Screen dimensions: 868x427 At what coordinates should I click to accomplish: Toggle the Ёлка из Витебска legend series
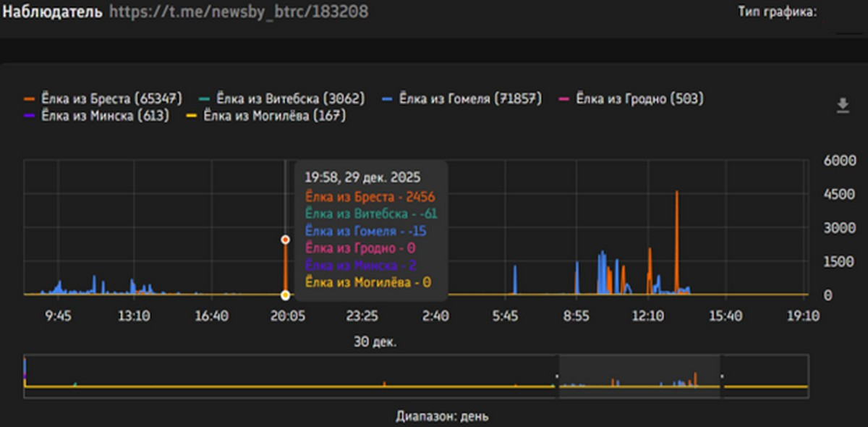pos(284,99)
